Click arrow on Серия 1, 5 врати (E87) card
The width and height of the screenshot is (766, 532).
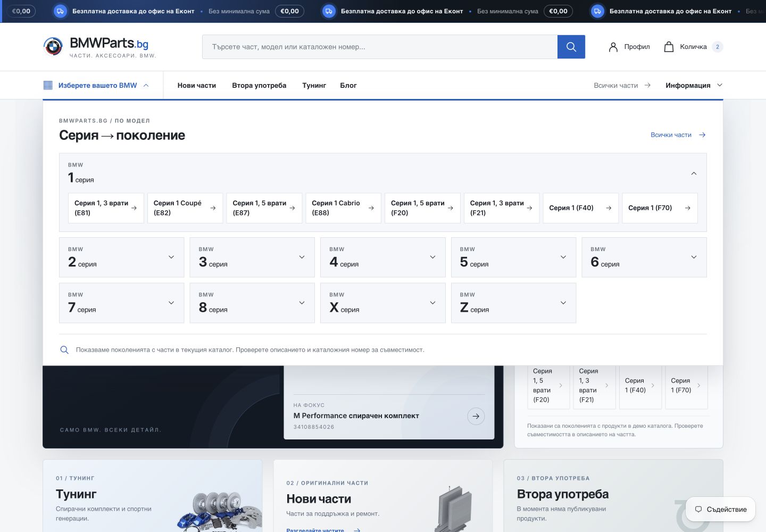click(x=292, y=208)
